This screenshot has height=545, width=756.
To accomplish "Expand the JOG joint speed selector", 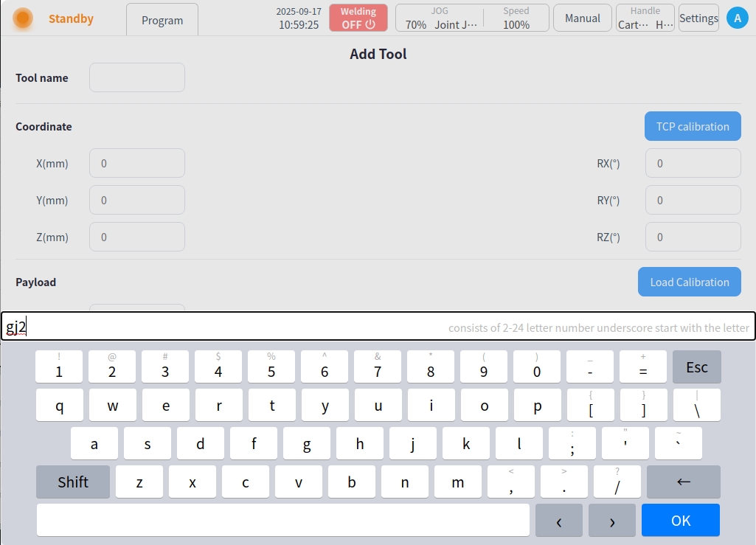I will (441, 18).
